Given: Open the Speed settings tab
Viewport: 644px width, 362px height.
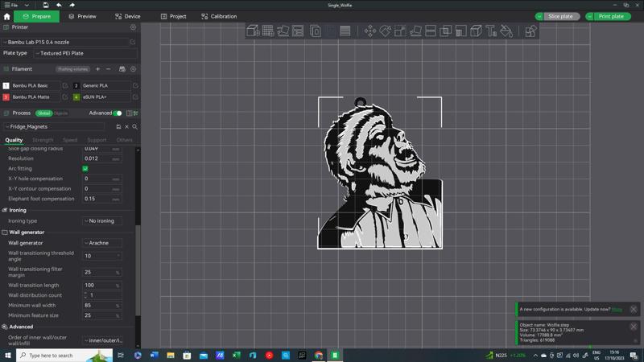Looking at the screenshot, I should pyautogui.click(x=70, y=140).
